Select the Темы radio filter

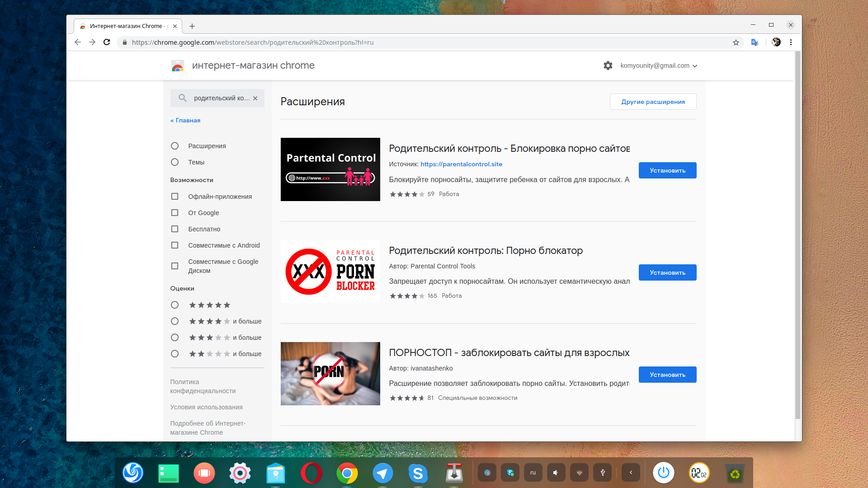175,162
